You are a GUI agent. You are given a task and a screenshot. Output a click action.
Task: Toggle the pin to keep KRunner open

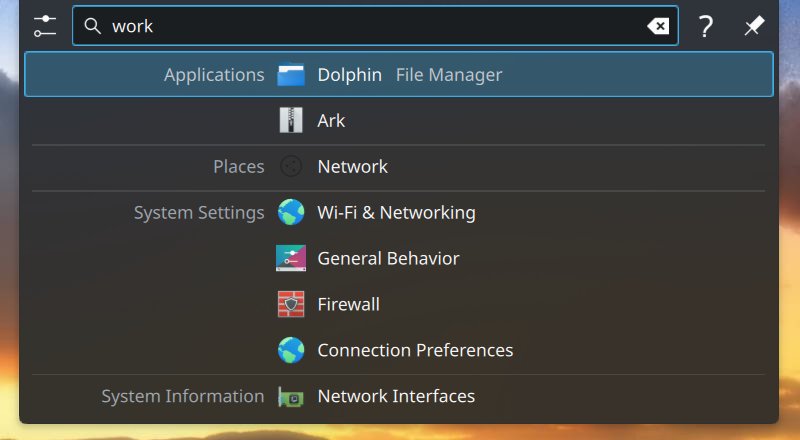[x=754, y=27]
